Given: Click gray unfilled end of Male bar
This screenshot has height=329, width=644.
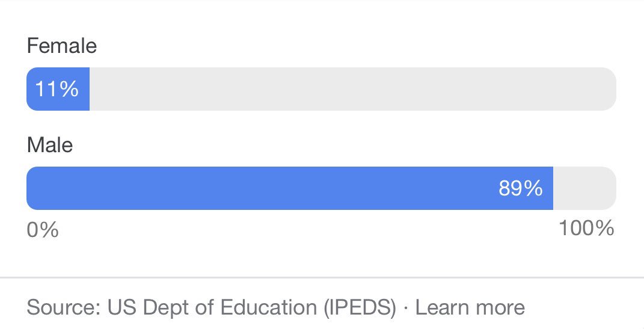Looking at the screenshot, I should pos(585,188).
